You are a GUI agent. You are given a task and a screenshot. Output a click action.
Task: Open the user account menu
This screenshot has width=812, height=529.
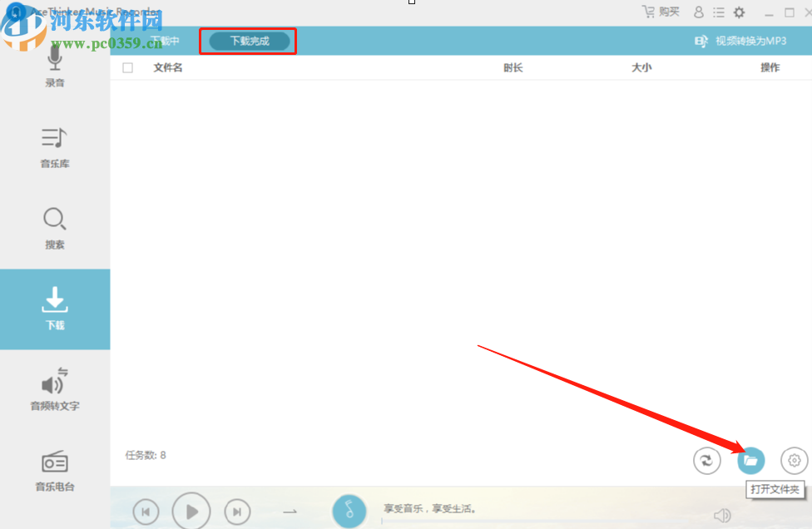point(697,12)
